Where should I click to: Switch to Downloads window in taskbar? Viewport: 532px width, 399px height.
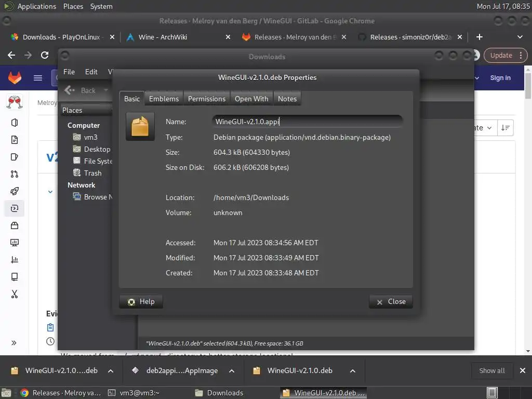pyautogui.click(x=220, y=393)
